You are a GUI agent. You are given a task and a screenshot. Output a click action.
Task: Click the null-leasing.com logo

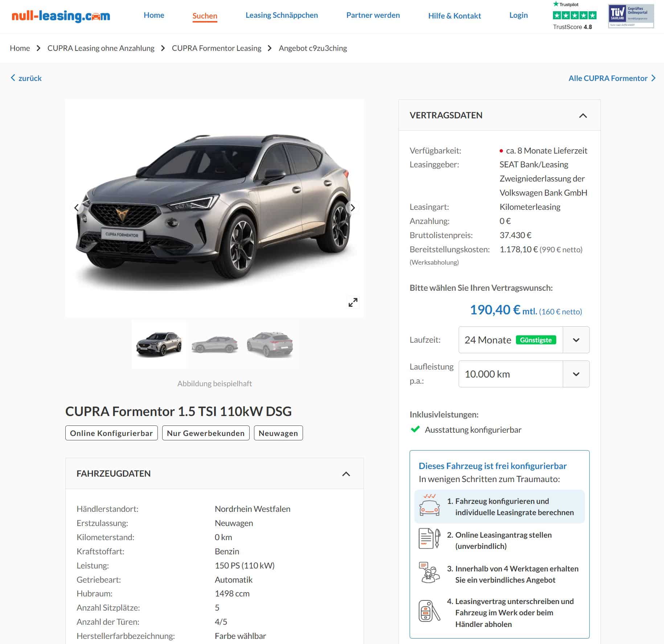click(61, 16)
